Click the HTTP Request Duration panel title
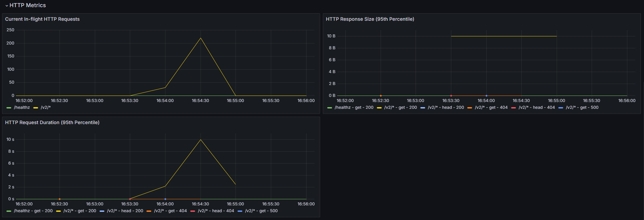Screen dimensions: 644x220 coord(52,122)
